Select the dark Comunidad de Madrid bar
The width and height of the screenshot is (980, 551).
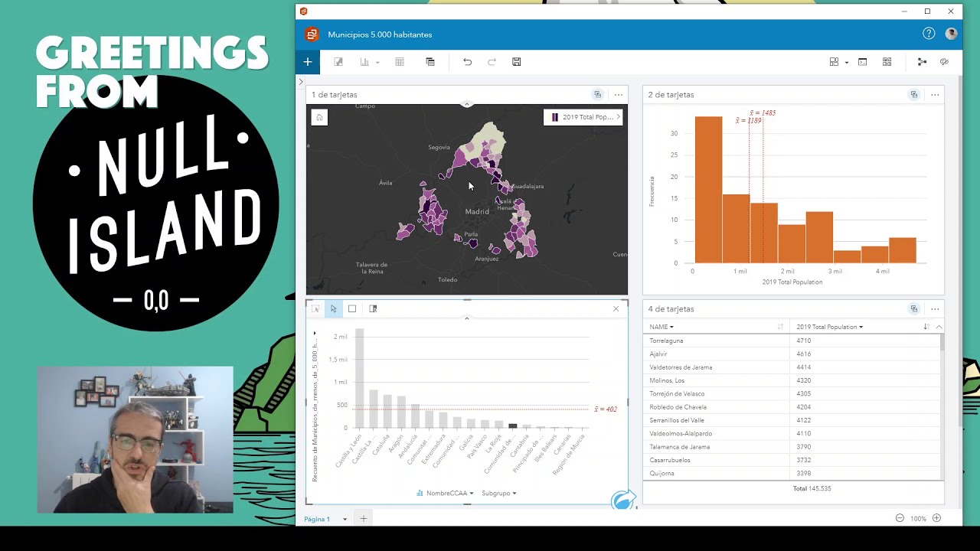pyautogui.click(x=513, y=425)
